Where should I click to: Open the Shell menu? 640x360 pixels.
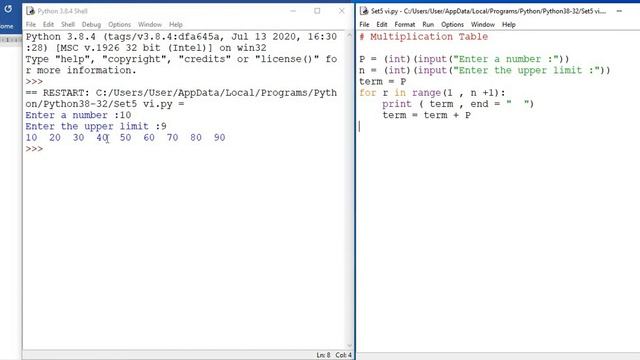[x=68, y=24]
